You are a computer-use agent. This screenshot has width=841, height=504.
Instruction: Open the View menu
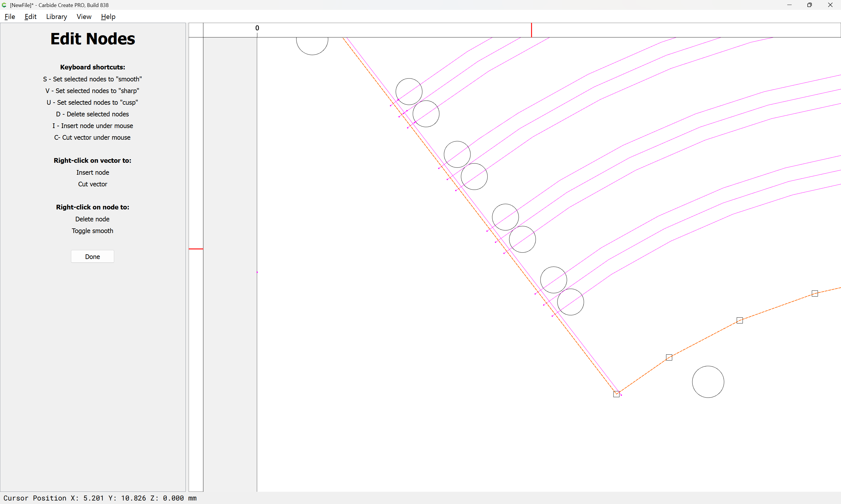(x=84, y=17)
